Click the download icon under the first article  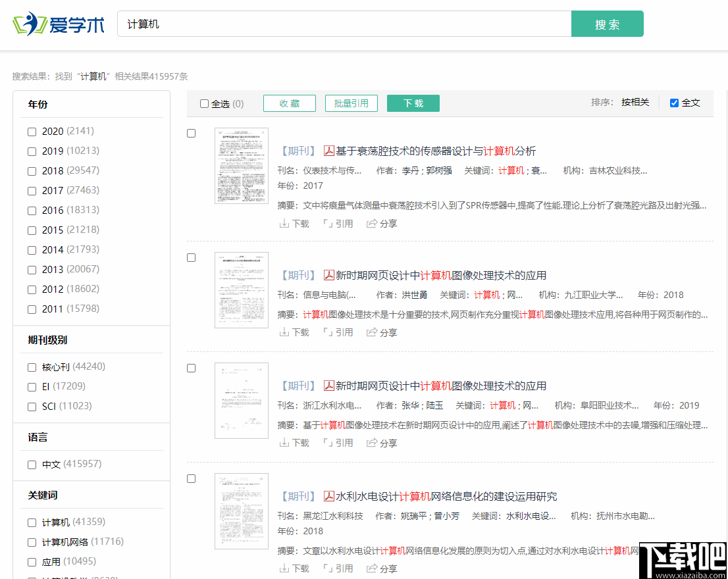coord(286,223)
